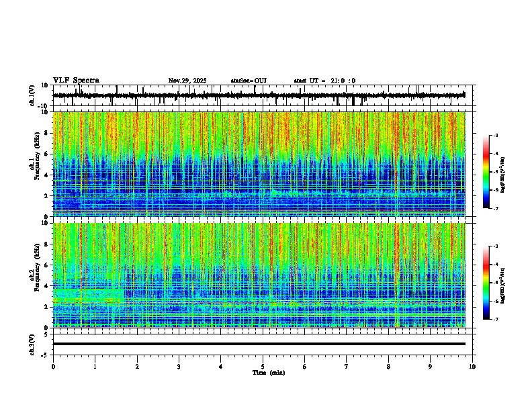
Task: Click inside the ch.2 spectrogram panel
Action: click(x=259, y=275)
